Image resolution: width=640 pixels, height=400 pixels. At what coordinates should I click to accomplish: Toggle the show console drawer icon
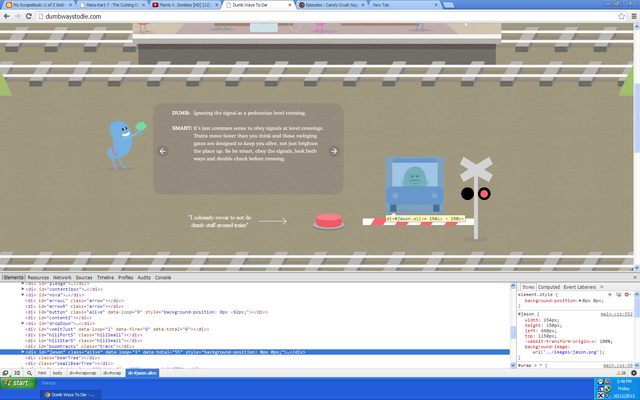tap(17, 373)
